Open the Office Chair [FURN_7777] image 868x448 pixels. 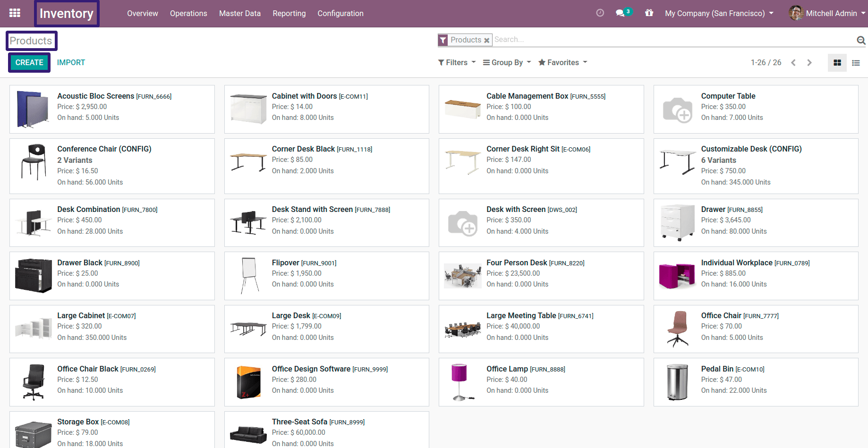point(678,329)
